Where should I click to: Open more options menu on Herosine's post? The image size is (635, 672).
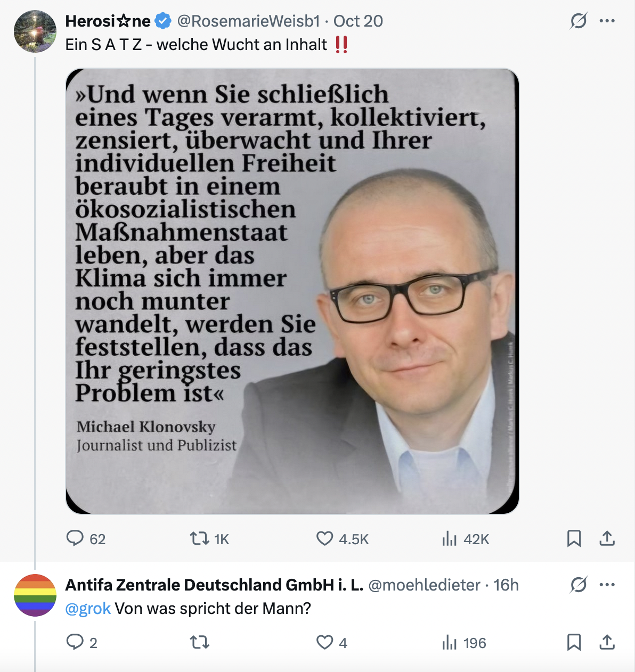click(x=607, y=21)
